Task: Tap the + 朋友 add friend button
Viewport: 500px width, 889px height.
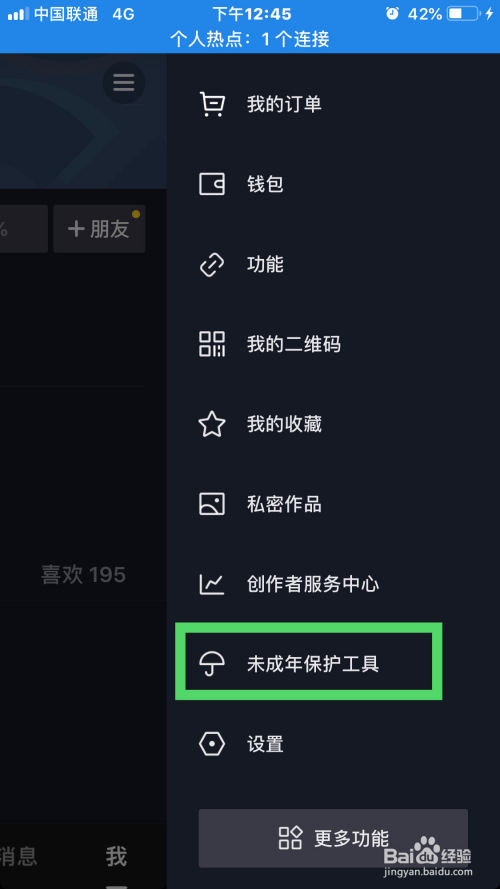Action: (x=99, y=229)
